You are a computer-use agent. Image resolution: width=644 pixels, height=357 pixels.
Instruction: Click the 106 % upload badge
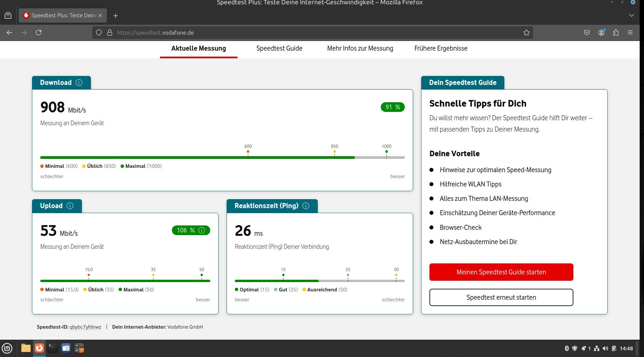tap(191, 230)
